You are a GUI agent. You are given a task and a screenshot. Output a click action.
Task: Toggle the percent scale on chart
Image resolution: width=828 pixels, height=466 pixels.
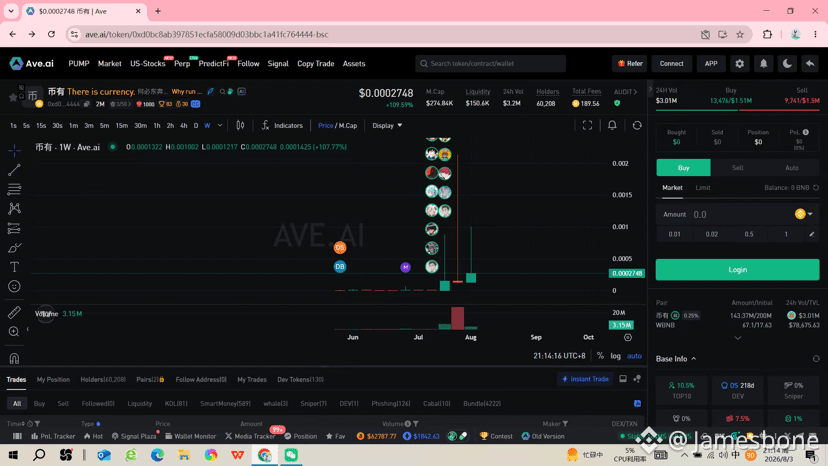click(x=600, y=356)
